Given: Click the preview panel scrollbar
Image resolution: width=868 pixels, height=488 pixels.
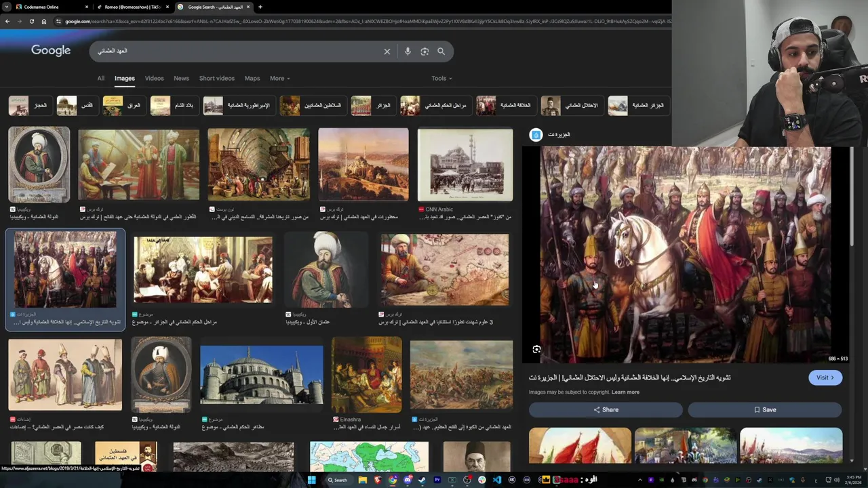Looking at the screenshot, I should pos(852,197).
